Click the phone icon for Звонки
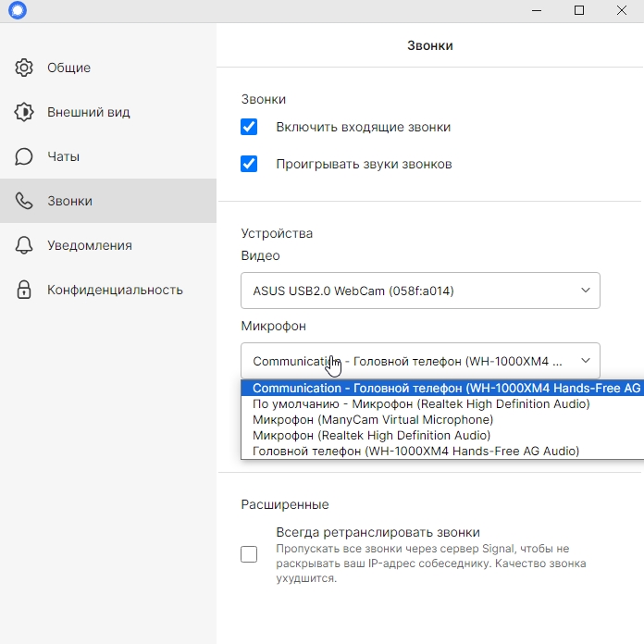 tap(24, 201)
